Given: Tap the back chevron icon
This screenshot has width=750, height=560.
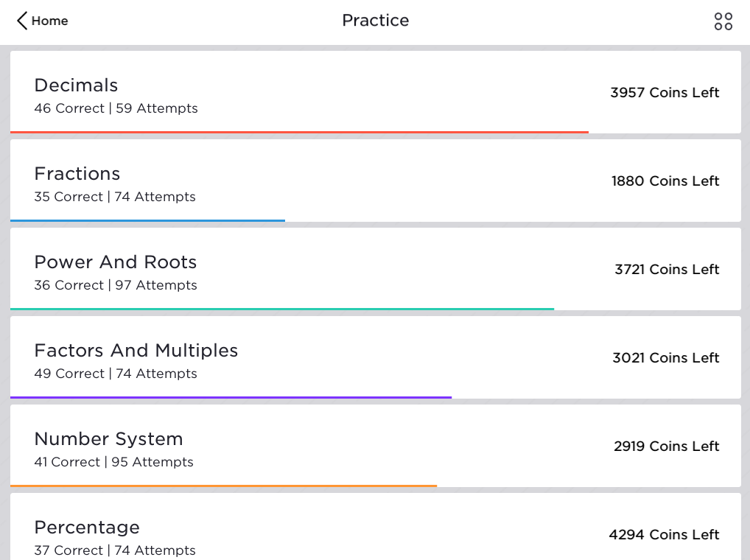Looking at the screenshot, I should (x=22, y=21).
